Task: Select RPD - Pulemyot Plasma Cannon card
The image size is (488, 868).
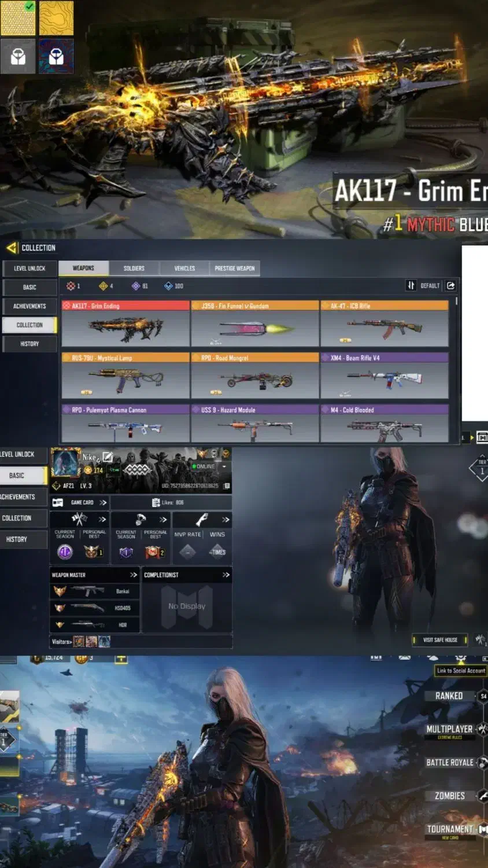Action: tap(126, 424)
